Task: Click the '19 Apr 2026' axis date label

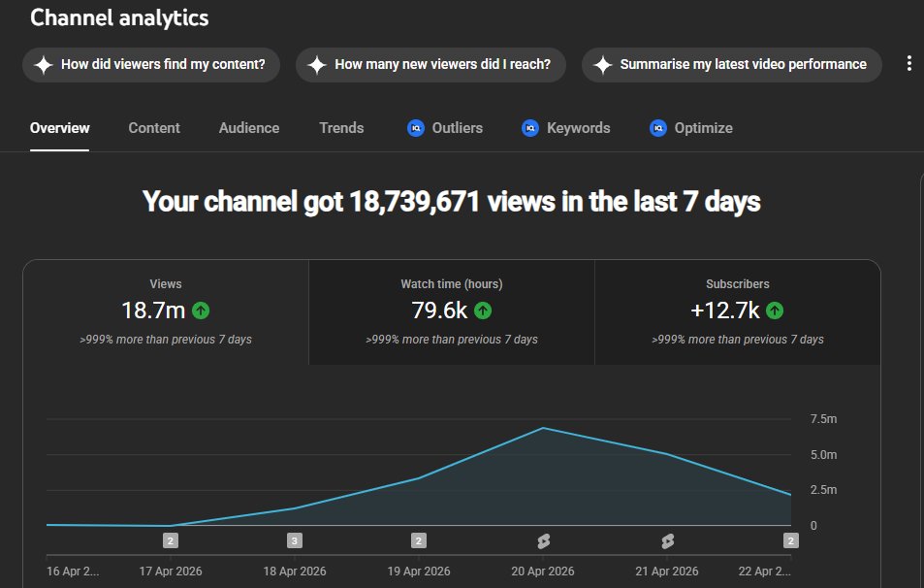Action: pyautogui.click(x=419, y=571)
